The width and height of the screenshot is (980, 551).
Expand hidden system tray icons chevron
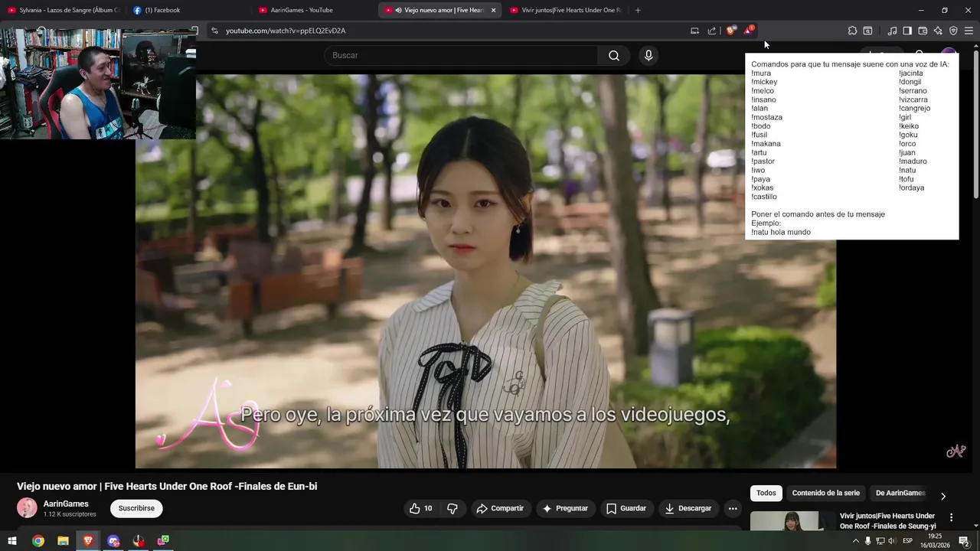coord(856,541)
